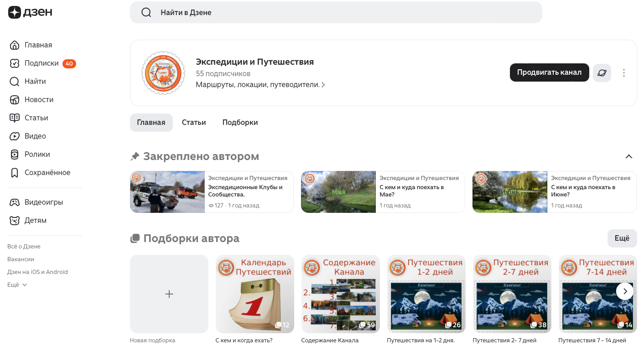
Task: Click the Путешествия 2- 7 дней caption
Action: (504, 340)
